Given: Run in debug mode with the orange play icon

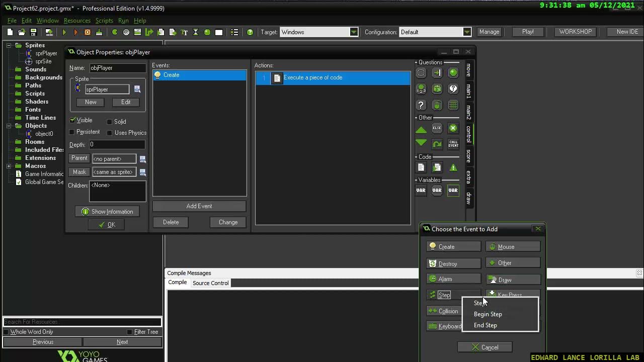Looking at the screenshot, I should [x=75, y=32].
